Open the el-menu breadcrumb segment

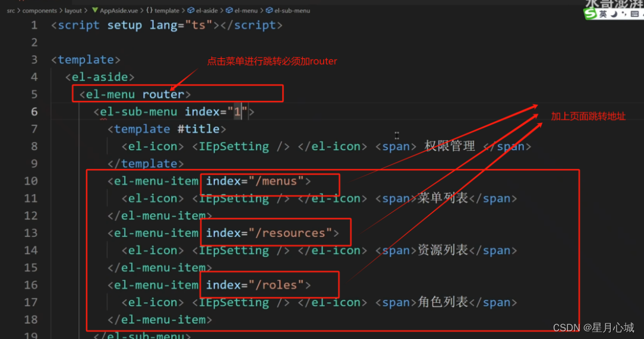246,10
